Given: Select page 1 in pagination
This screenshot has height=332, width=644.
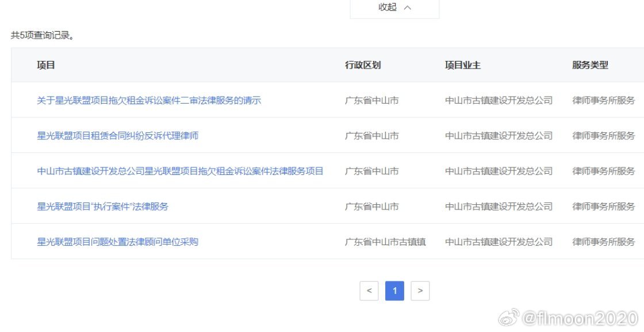Looking at the screenshot, I should (394, 291).
